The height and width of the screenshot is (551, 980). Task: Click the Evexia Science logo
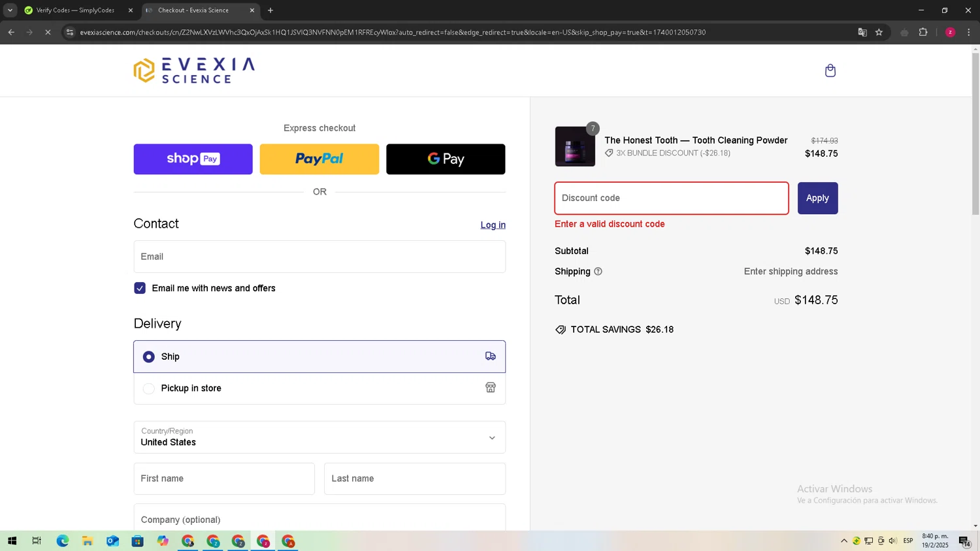[194, 71]
